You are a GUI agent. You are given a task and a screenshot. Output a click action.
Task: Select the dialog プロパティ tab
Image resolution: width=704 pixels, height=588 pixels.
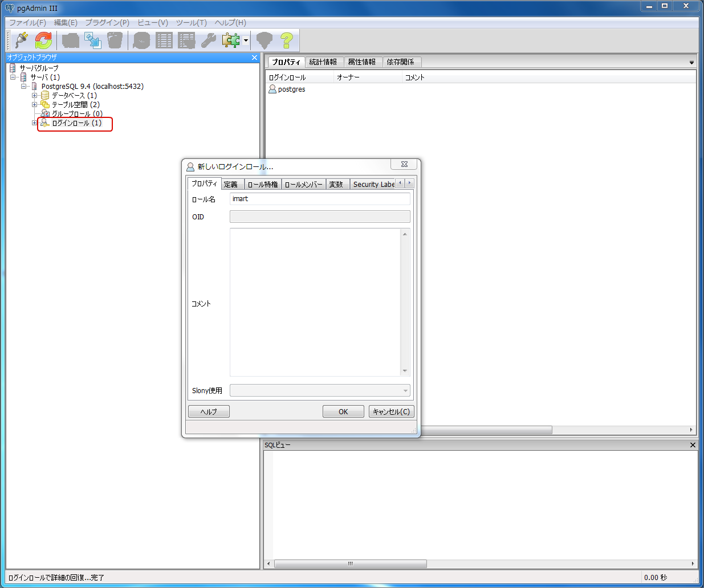pyautogui.click(x=204, y=183)
